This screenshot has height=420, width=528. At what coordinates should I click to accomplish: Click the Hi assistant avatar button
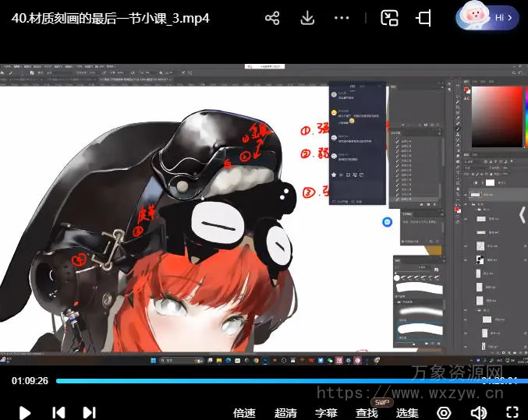tap(488, 17)
